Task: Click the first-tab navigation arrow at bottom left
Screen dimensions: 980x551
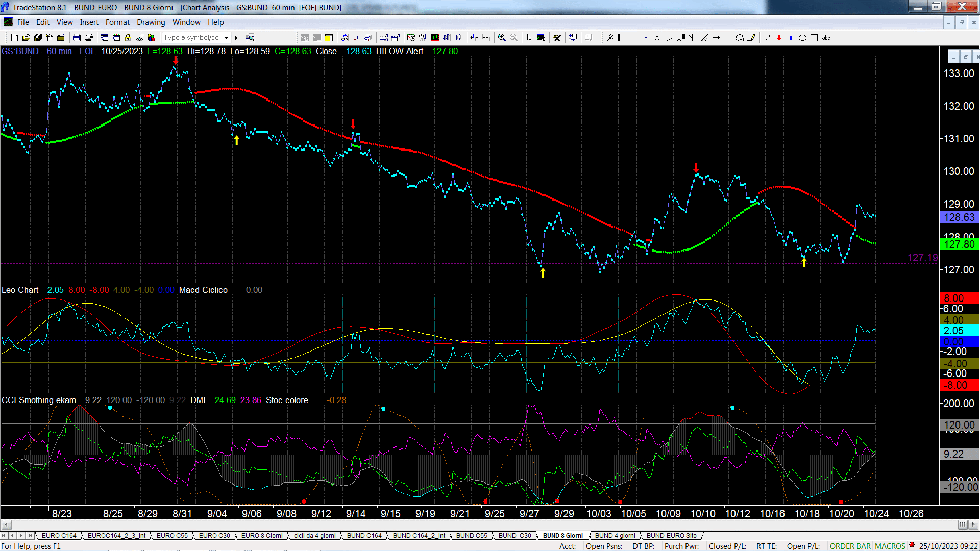Action: 4,536
